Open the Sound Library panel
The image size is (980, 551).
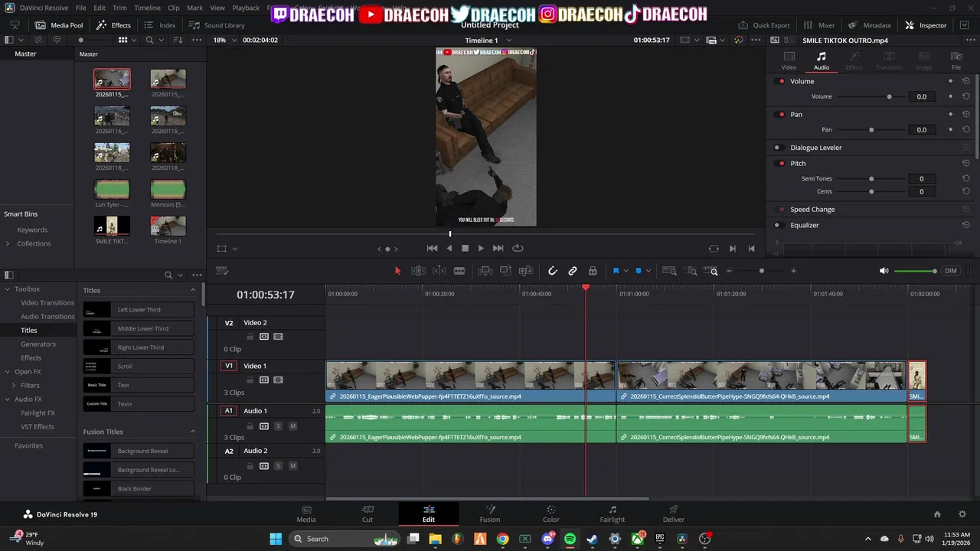point(217,25)
